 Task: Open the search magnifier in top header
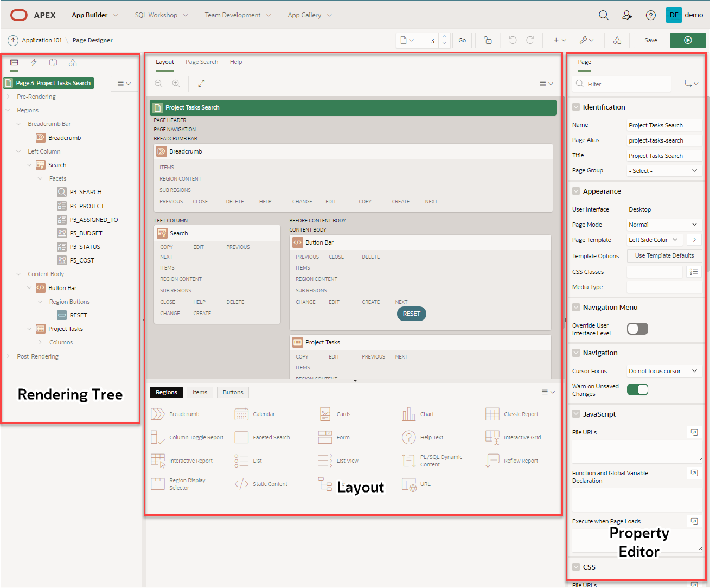pyautogui.click(x=603, y=15)
